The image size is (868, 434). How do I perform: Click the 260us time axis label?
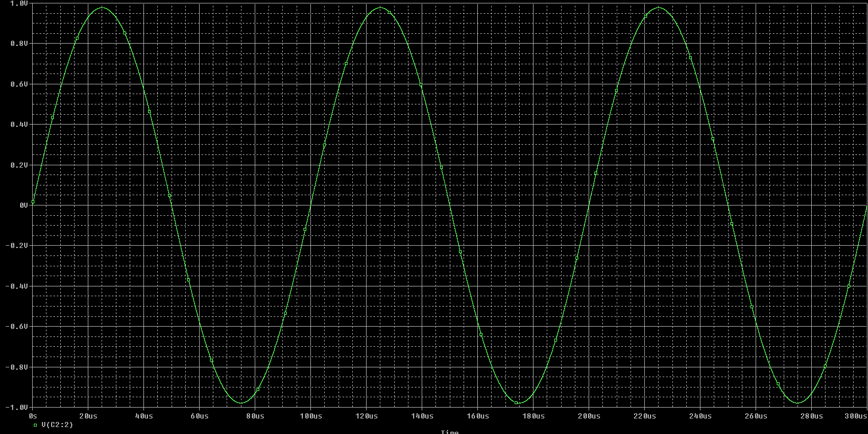click(756, 416)
